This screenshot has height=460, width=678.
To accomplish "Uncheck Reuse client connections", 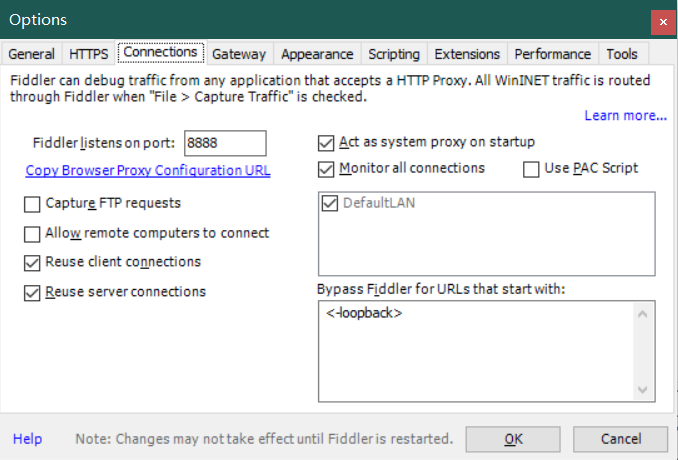I will [32, 263].
